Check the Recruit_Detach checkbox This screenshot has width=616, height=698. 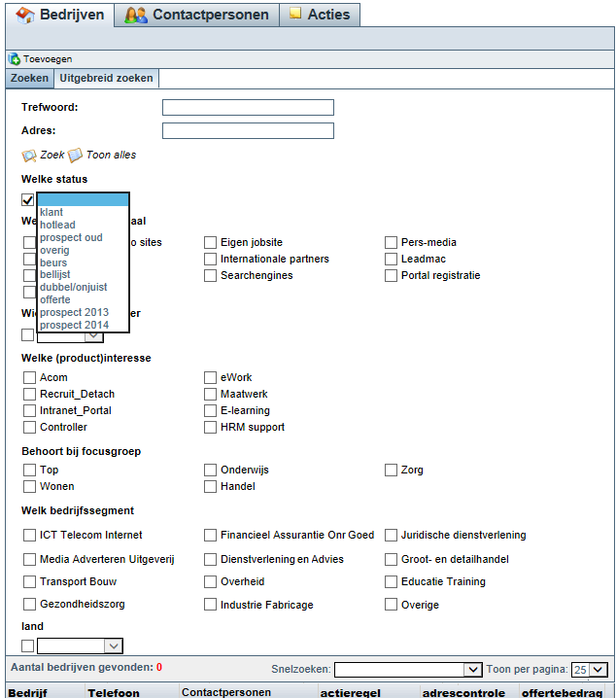[29, 395]
